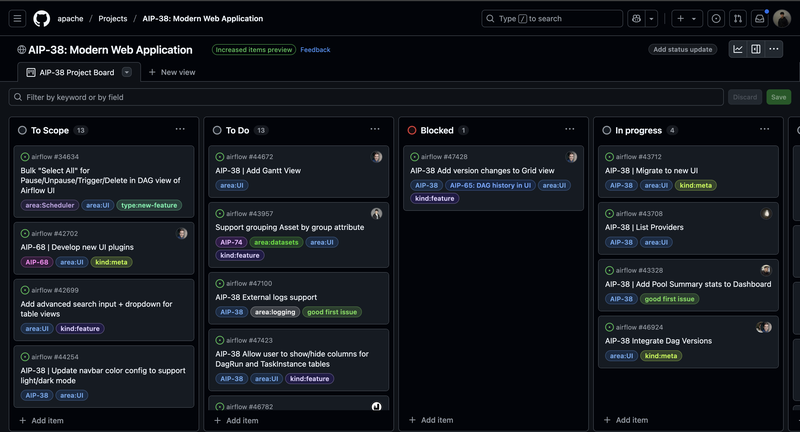Focus the Type to search box
The image size is (800, 432).
(x=552, y=19)
